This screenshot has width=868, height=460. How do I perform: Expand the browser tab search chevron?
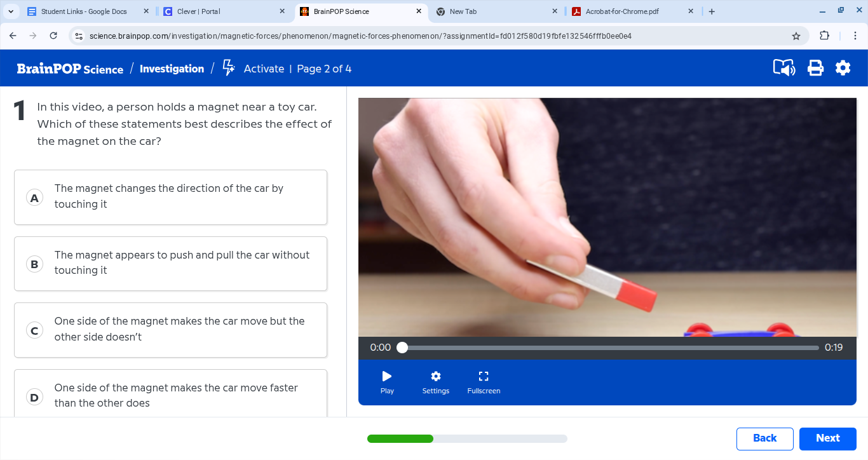click(x=10, y=11)
